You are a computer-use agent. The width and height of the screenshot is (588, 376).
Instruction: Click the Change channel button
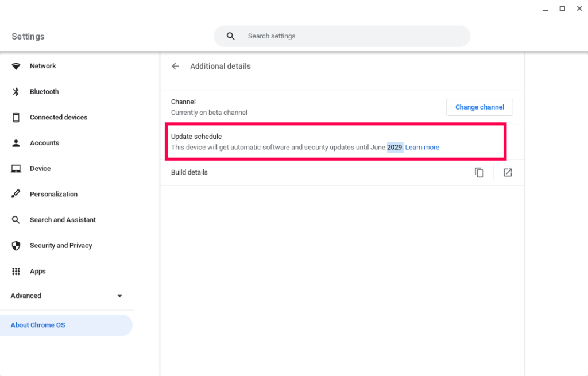coord(479,107)
